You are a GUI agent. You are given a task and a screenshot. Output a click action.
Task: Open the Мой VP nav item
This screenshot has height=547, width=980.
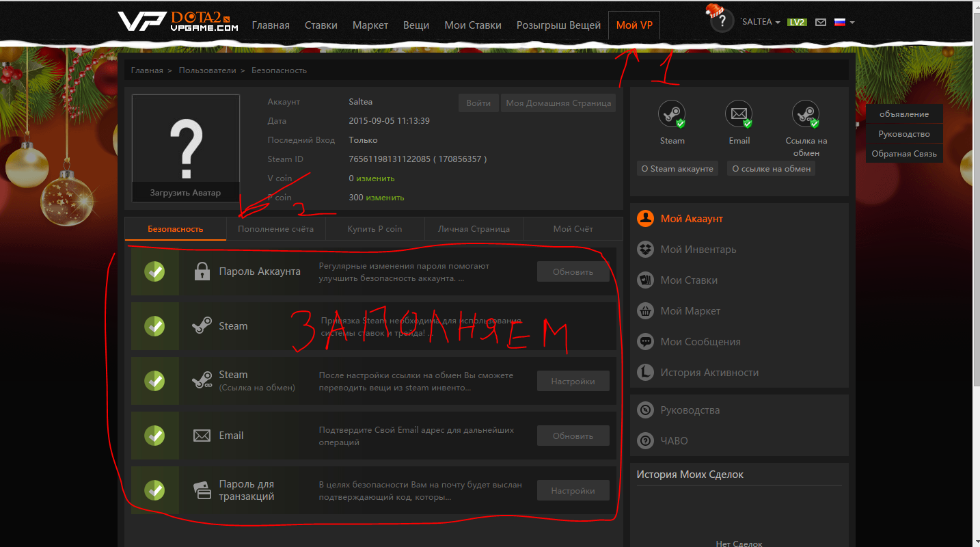[634, 25]
